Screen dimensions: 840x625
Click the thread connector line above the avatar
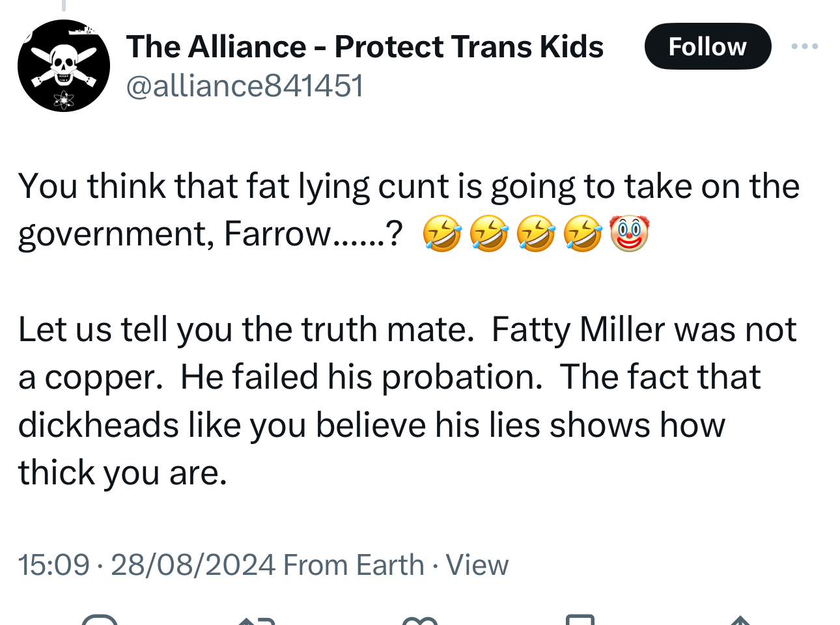[64, 6]
